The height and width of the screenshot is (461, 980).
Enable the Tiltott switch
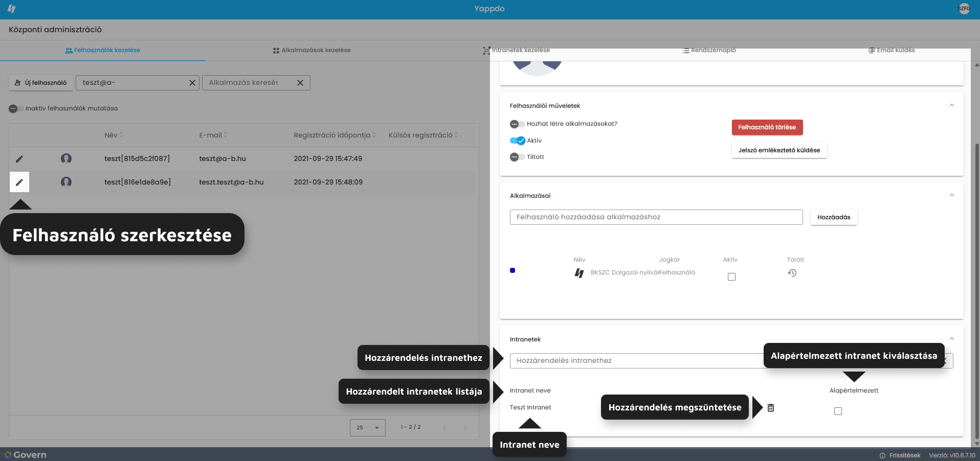pyautogui.click(x=518, y=157)
